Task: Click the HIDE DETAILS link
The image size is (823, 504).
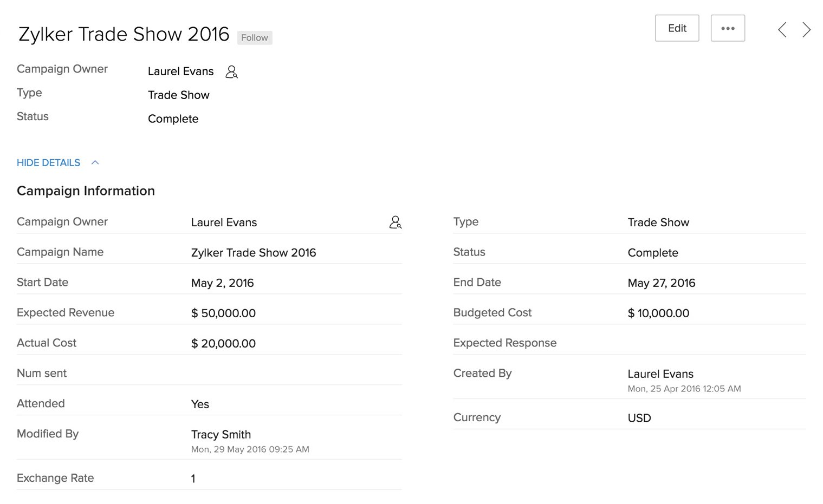Action: pyautogui.click(x=48, y=162)
